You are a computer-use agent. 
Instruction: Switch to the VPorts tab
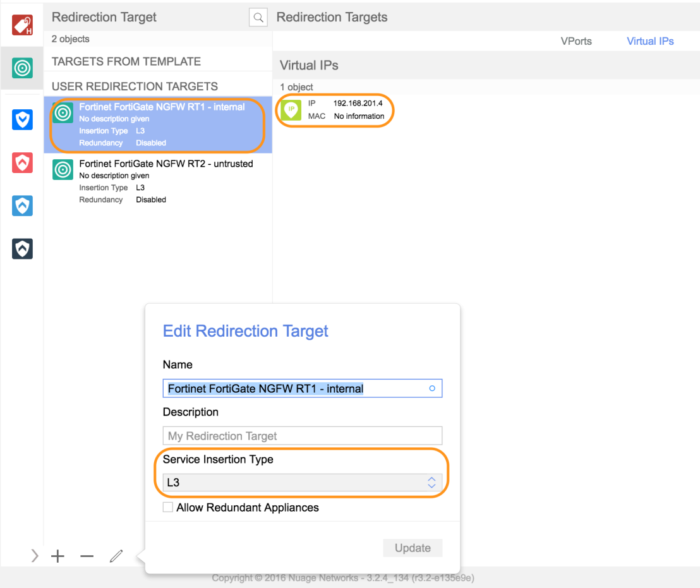[576, 41]
